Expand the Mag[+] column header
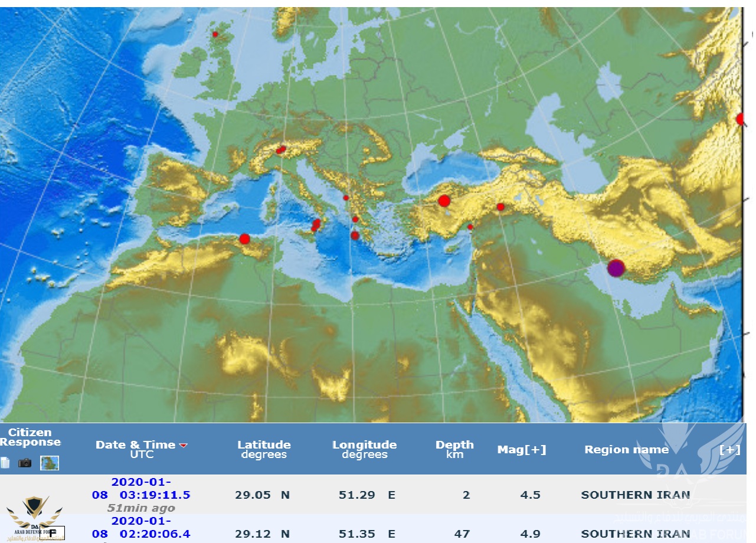 click(522, 450)
